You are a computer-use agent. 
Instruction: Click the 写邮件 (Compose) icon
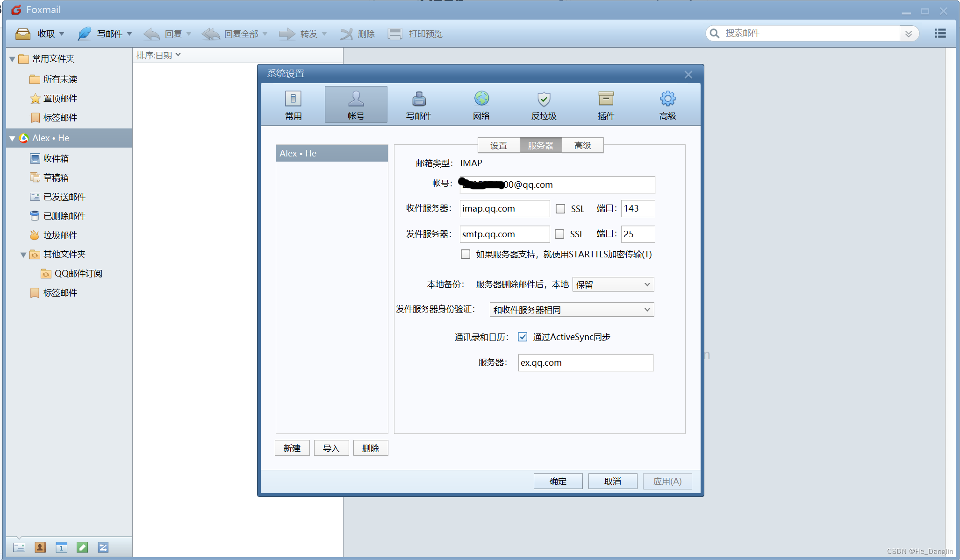[103, 33]
